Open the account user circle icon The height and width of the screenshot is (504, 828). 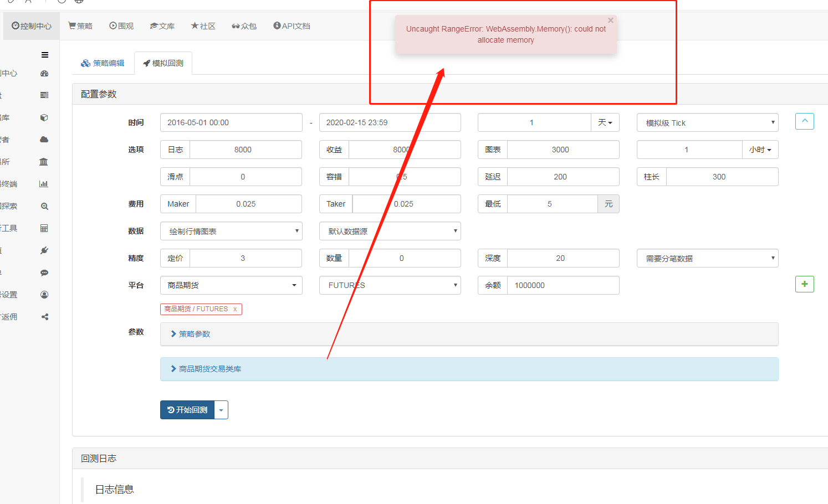point(44,295)
